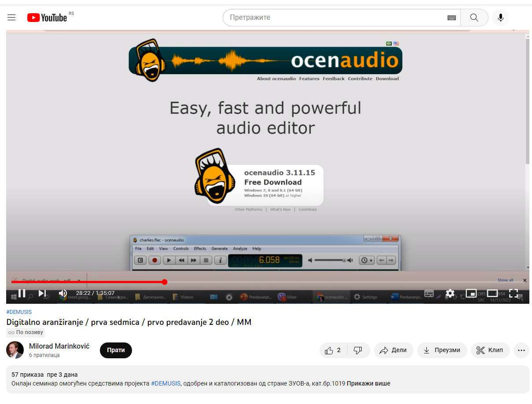This screenshot has width=532, height=404.
Task: Click ocenaudio fast-forward button
Action: point(194,260)
